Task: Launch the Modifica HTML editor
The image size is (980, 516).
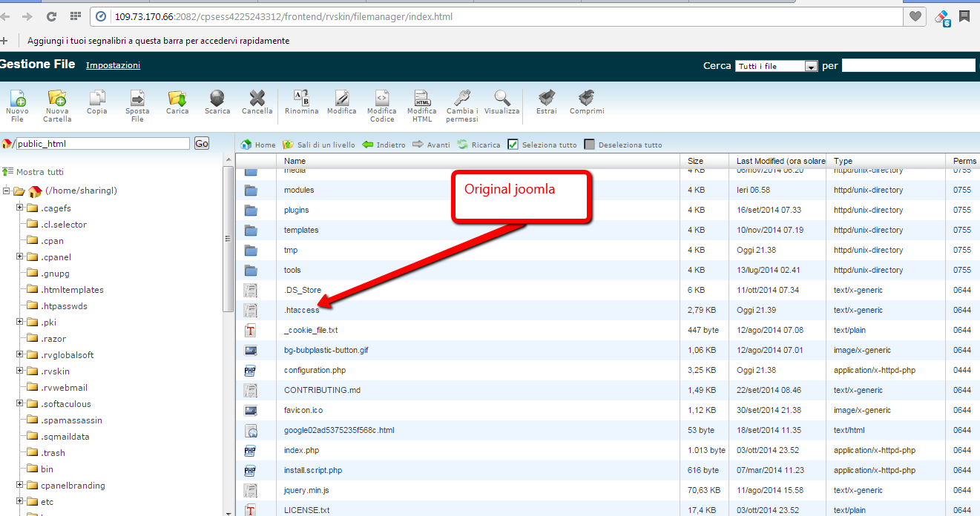Action: [x=422, y=98]
